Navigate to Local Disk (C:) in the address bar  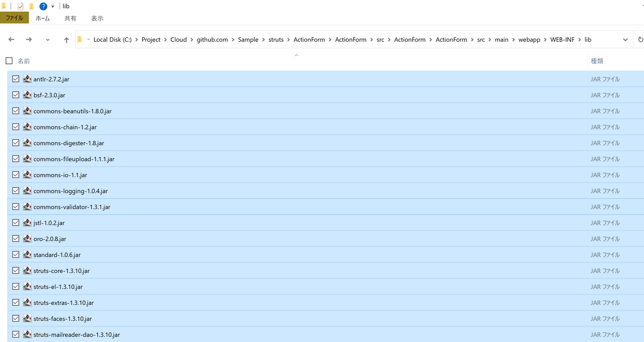pos(113,40)
